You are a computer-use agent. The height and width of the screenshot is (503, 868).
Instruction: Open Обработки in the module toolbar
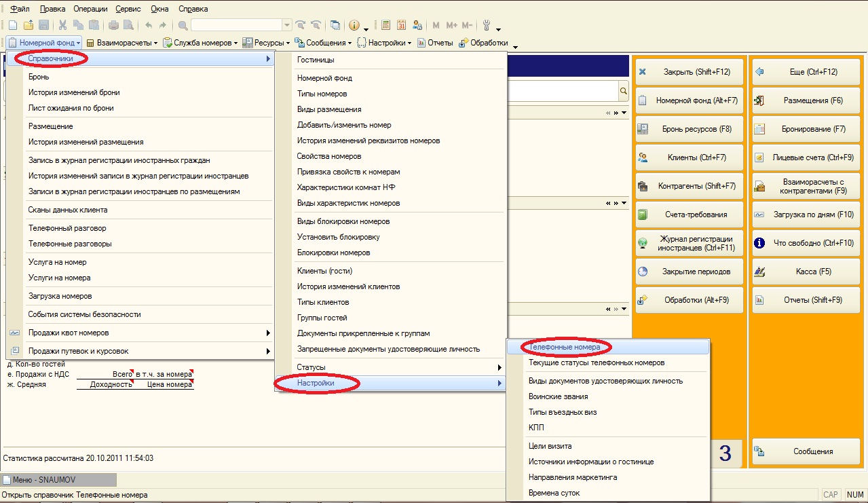point(483,43)
